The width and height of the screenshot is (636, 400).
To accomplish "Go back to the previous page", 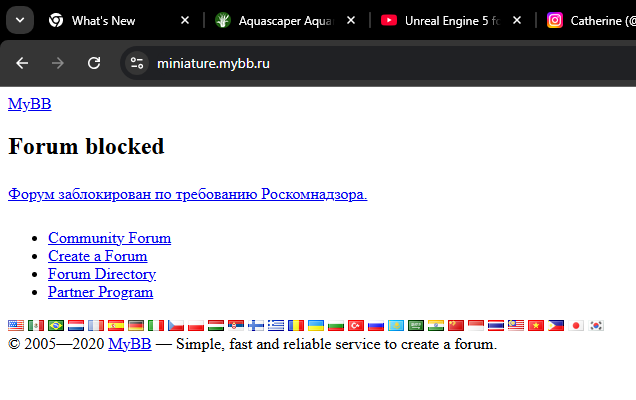I will [x=22, y=63].
